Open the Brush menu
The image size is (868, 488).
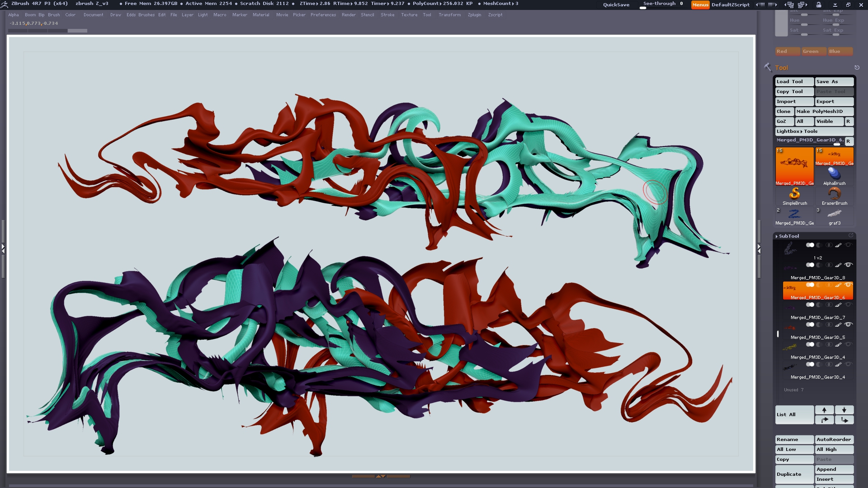coord(54,15)
